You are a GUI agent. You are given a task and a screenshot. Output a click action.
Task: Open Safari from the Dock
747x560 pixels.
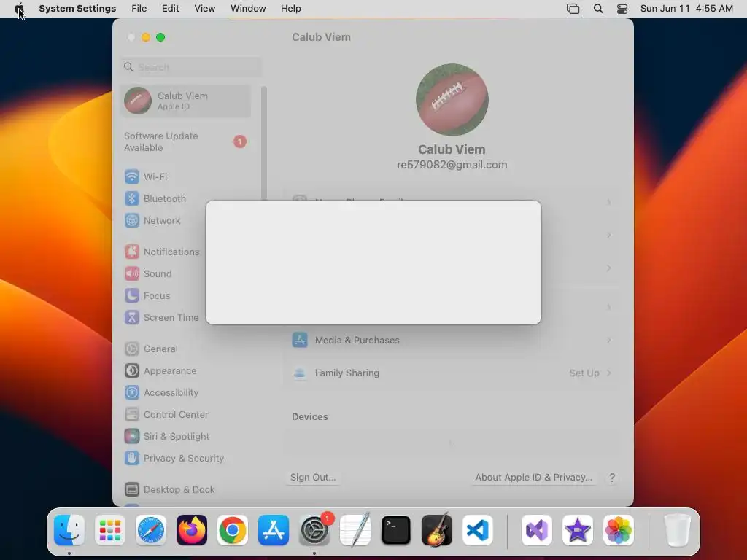tap(151, 530)
